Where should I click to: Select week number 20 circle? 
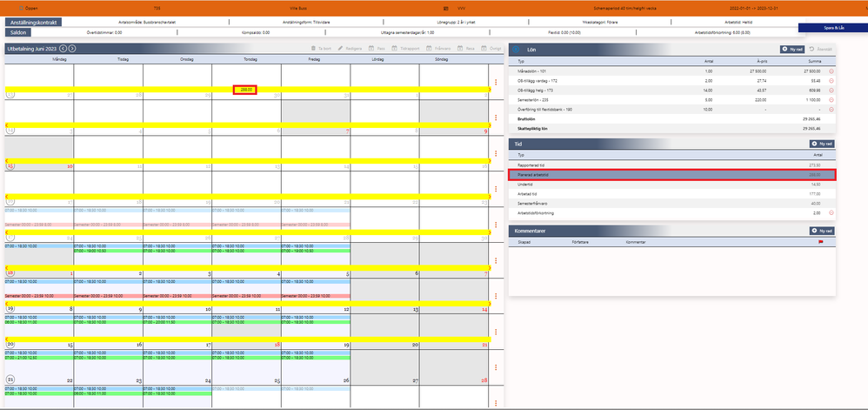click(10, 344)
